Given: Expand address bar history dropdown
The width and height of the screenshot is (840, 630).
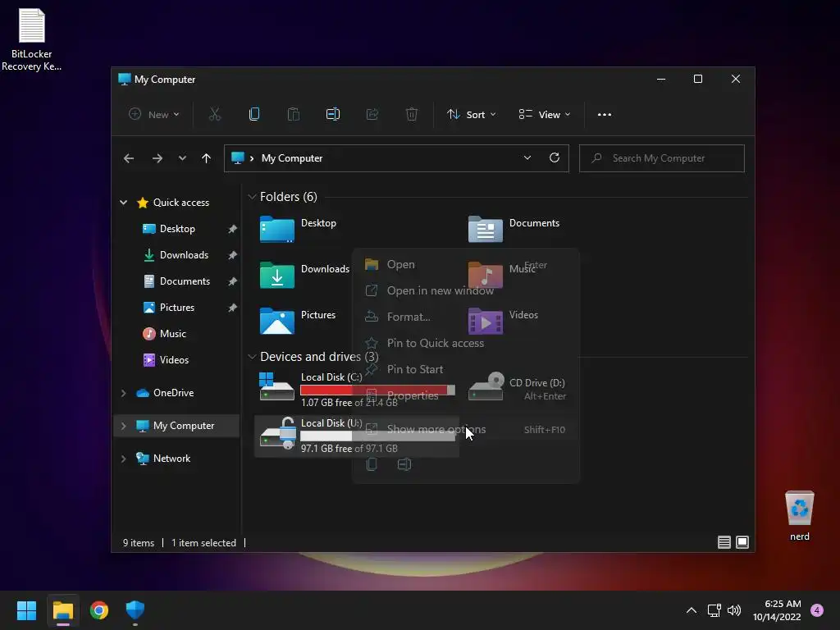Looking at the screenshot, I should [527, 157].
